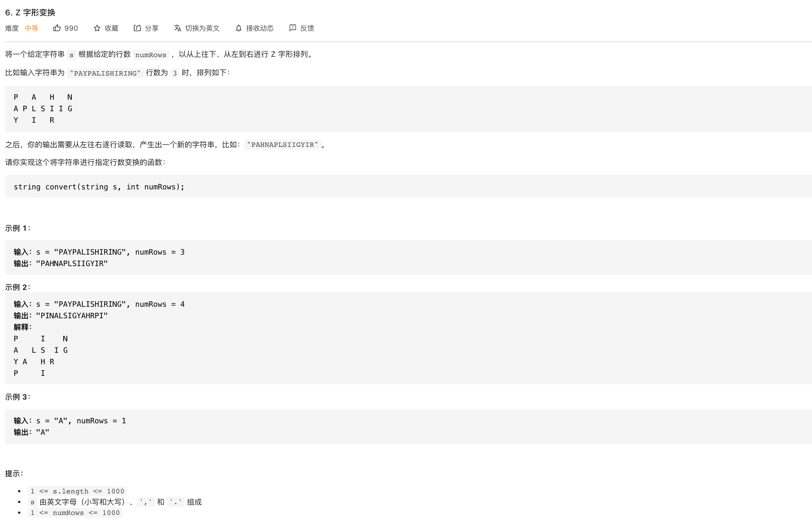Click the "PAHNAPLSIIGYIR" inline result code
The width and height of the screenshot is (812, 523).
282,145
